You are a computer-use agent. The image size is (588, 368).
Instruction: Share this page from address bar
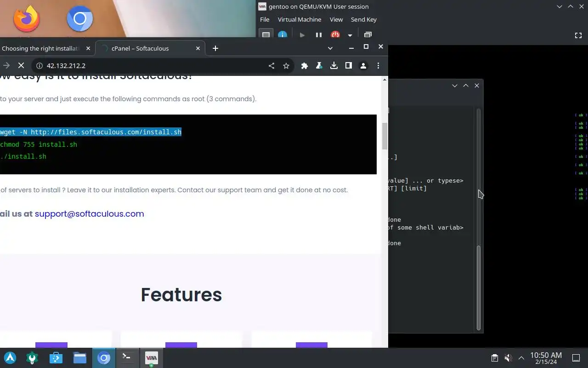click(x=271, y=66)
